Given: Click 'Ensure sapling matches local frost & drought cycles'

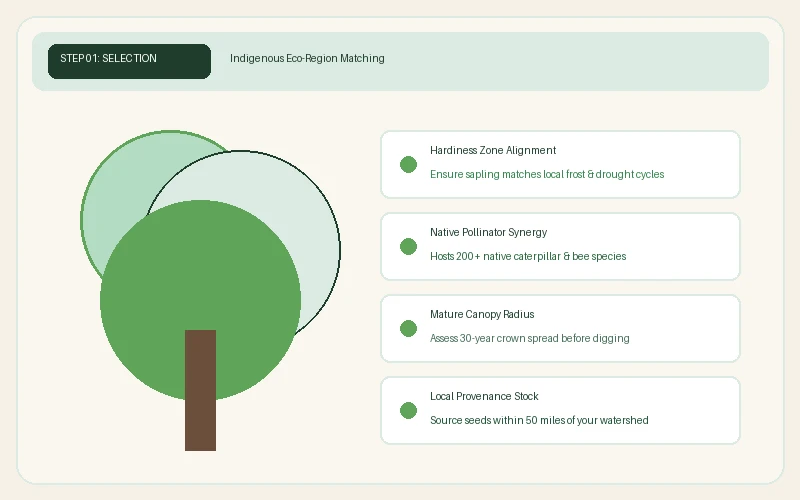Looking at the screenshot, I should [547, 174].
